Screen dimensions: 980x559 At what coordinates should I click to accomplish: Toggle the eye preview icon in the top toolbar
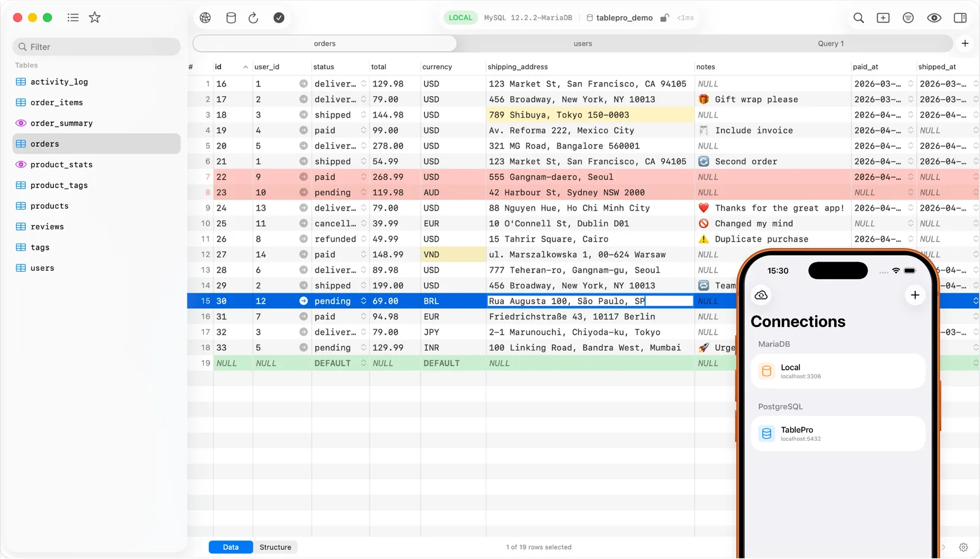coord(934,18)
